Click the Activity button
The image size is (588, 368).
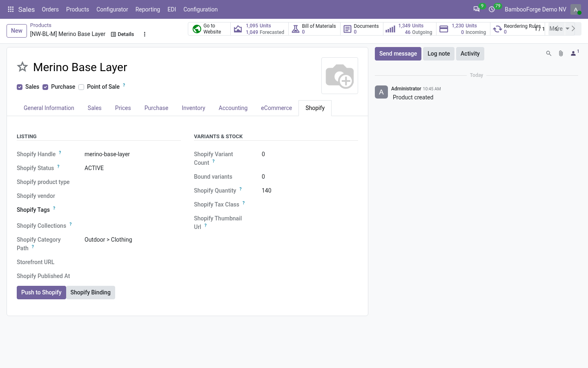(x=470, y=54)
